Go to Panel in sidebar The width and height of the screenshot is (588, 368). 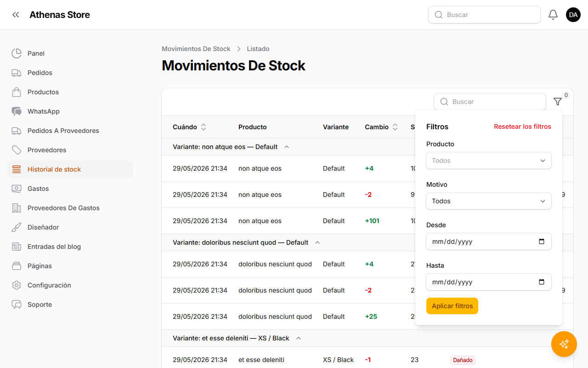pyautogui.click(x=70, y=53)
